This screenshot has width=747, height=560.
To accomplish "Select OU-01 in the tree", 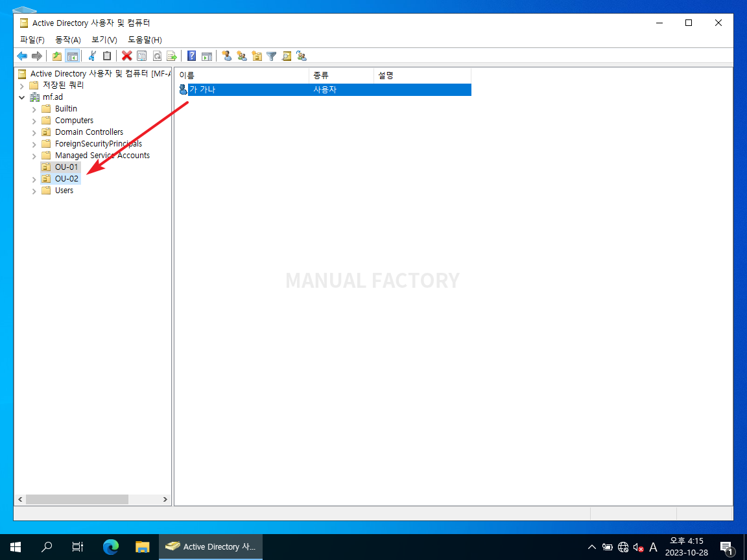I will pyautogui.click(x=66, y=167).
